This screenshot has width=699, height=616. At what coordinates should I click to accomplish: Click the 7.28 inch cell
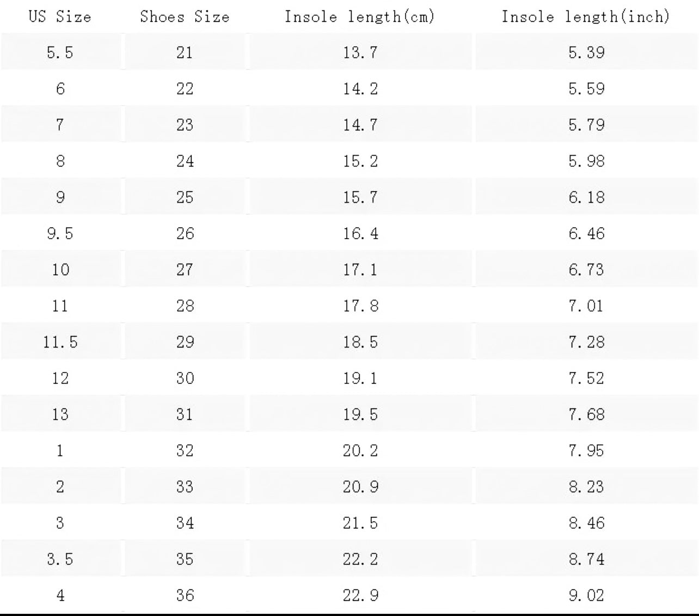click(x=586, y=342)
